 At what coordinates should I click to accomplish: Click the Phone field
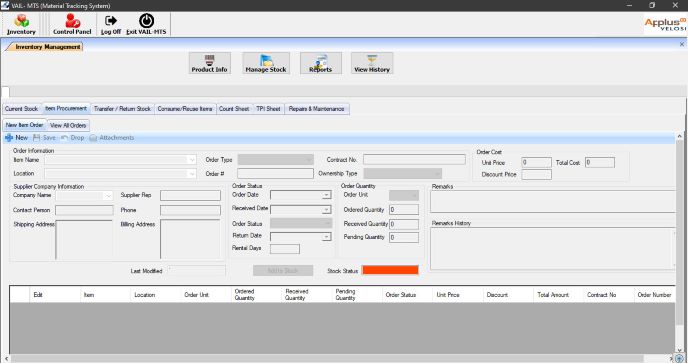pos(190,210)
